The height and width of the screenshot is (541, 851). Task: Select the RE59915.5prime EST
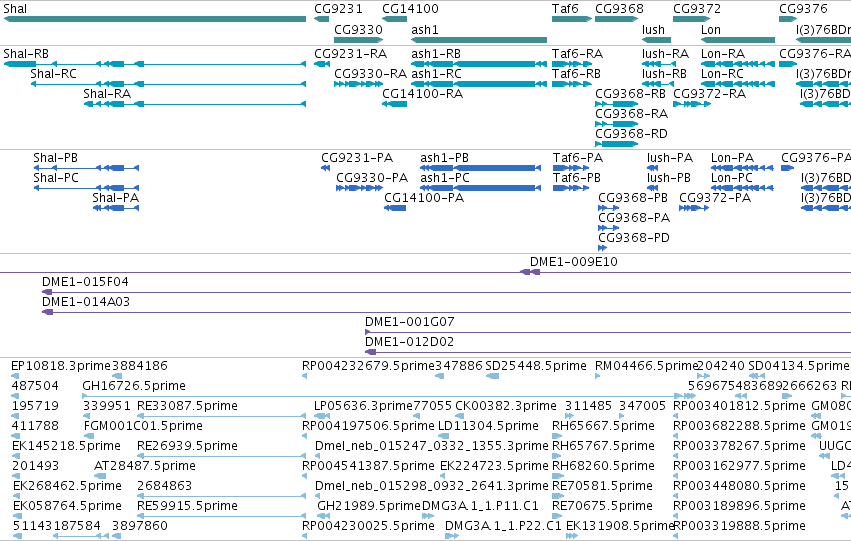pyautogui.click(x=221, y=516)
